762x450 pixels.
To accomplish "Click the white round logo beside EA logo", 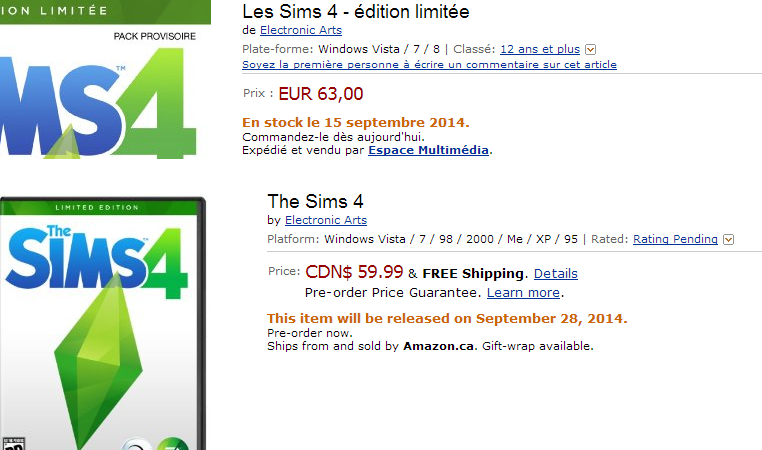I will tap(136, 444).
